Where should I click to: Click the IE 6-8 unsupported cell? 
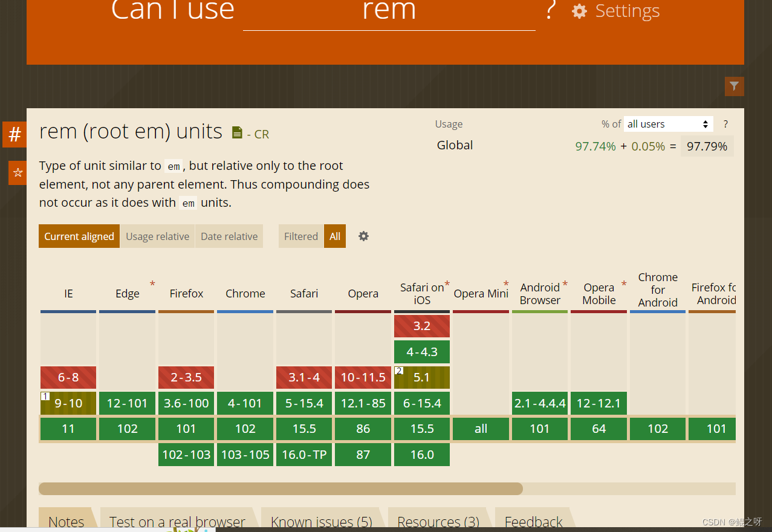(68, 377)
